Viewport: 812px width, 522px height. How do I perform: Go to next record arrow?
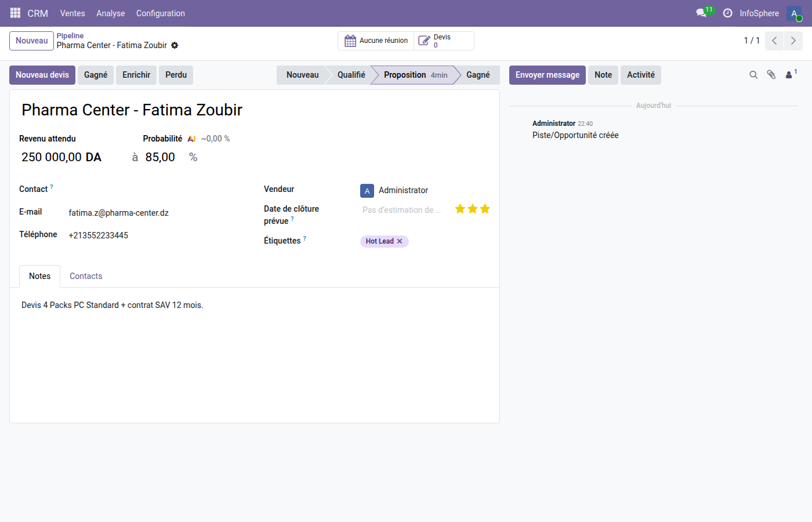(x=793, y=41)
